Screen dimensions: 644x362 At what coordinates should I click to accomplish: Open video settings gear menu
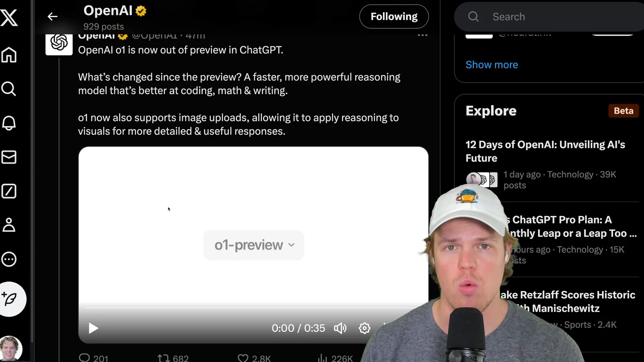coord(365,327)
